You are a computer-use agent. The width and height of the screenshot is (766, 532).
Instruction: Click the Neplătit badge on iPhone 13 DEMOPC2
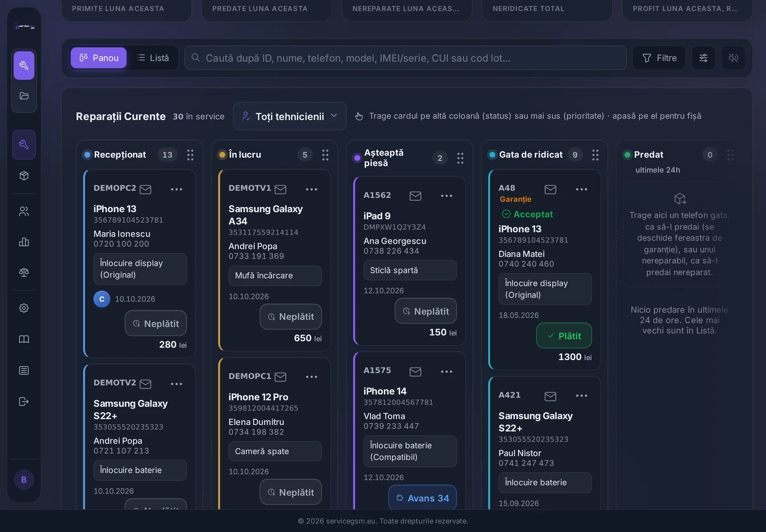tap(155, 323)
